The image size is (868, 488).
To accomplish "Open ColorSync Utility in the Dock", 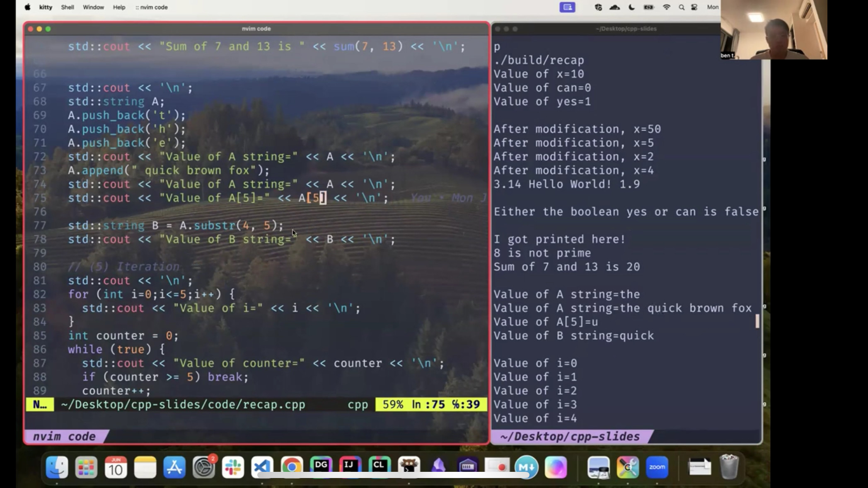I will pos(628,467).
